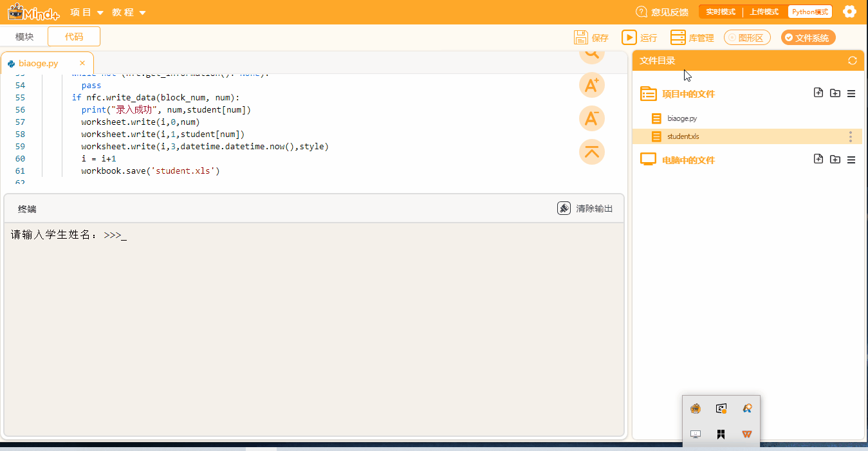The width and height of the screenshot is (868, 451).
Task: Click the 文件目录 panel header title
Action: [x=658, y=60]
